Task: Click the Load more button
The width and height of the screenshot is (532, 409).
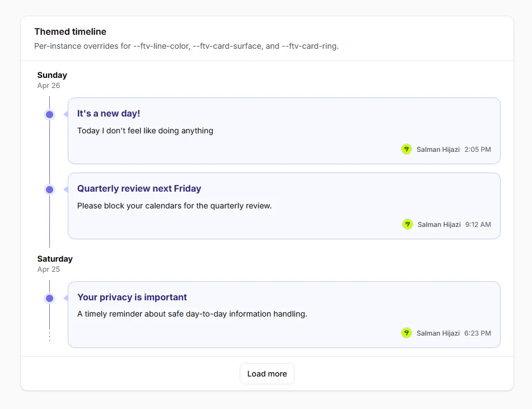Action: coord(267,374)
